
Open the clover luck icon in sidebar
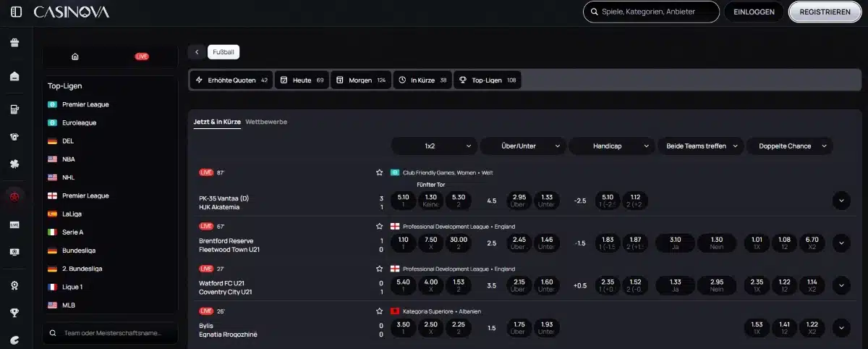[14, 164]
